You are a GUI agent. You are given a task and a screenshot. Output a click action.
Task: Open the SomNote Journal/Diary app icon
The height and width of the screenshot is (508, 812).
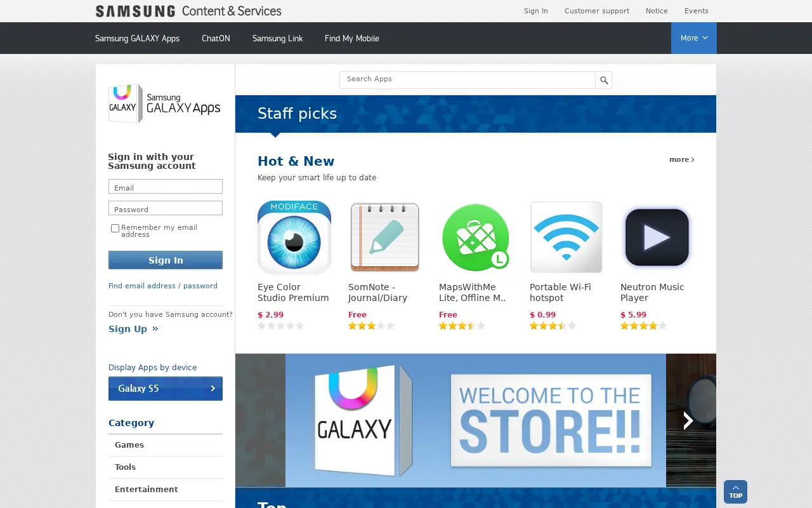coord(385,237)
